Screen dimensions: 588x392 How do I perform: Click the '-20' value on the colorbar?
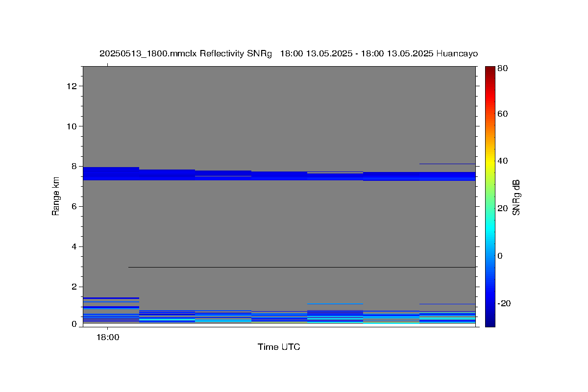coord(504,303)
